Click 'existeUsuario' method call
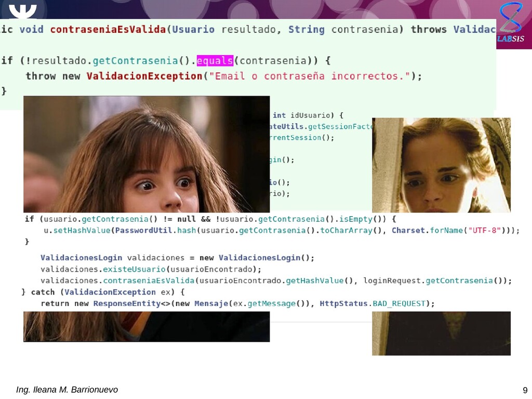 coord(134,270)
